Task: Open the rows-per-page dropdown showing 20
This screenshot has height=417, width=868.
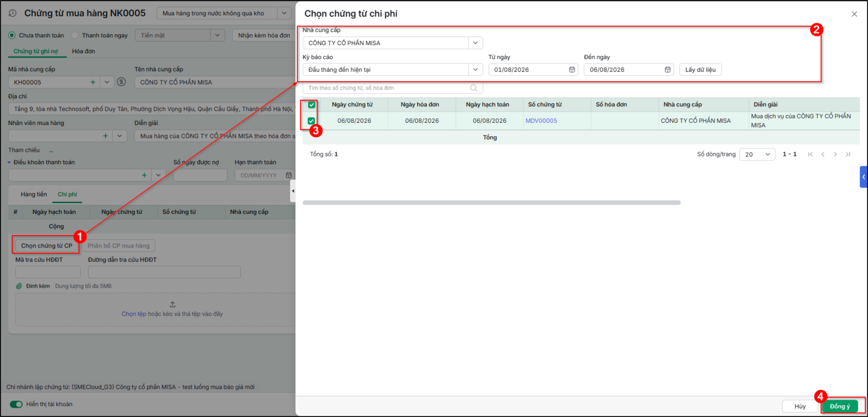Action: (757, 154)
